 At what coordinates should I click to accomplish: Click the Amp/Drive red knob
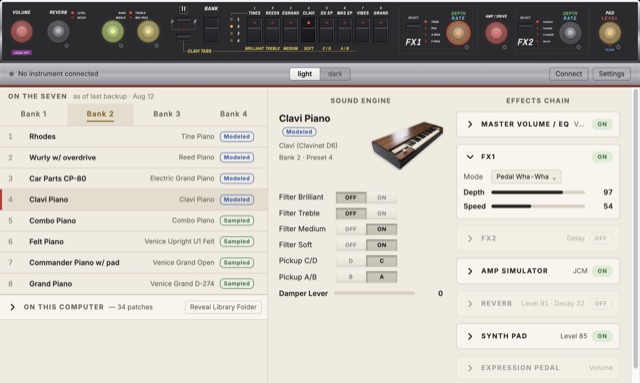(496, 33)
